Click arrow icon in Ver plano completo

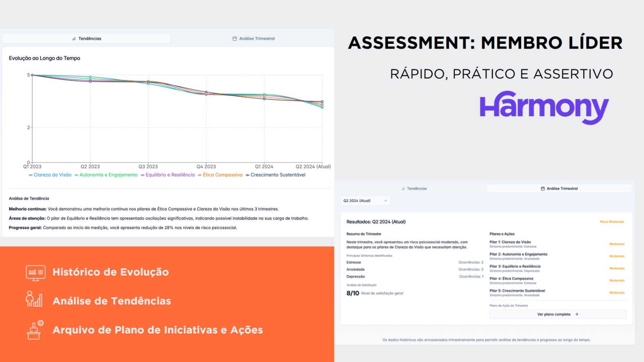[577, 315]
